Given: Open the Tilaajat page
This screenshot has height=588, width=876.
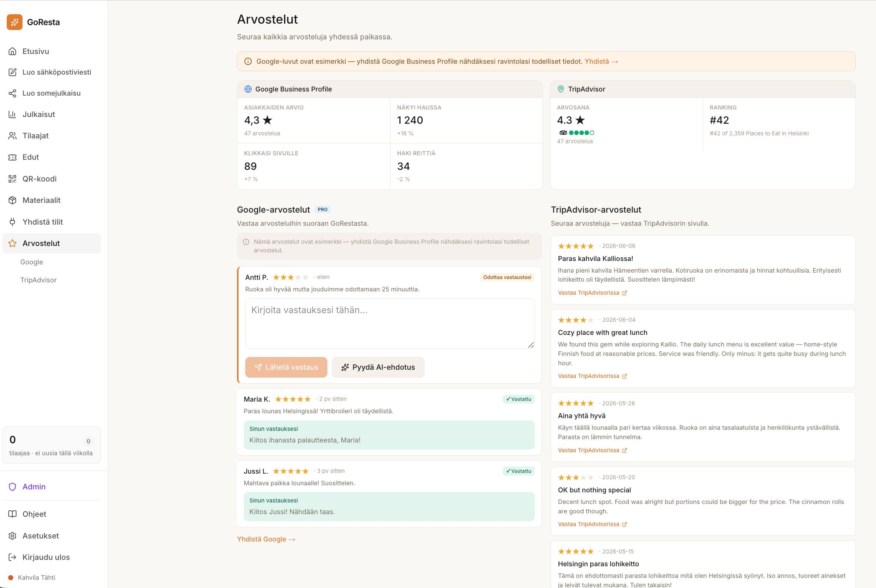Looking at the screenshot, I should tap(52, 136).
